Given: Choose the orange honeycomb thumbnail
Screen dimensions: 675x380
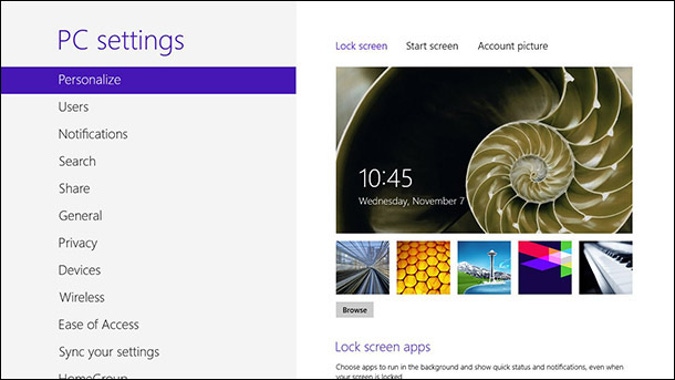Looking at the screenshot, I should (423, 268).
